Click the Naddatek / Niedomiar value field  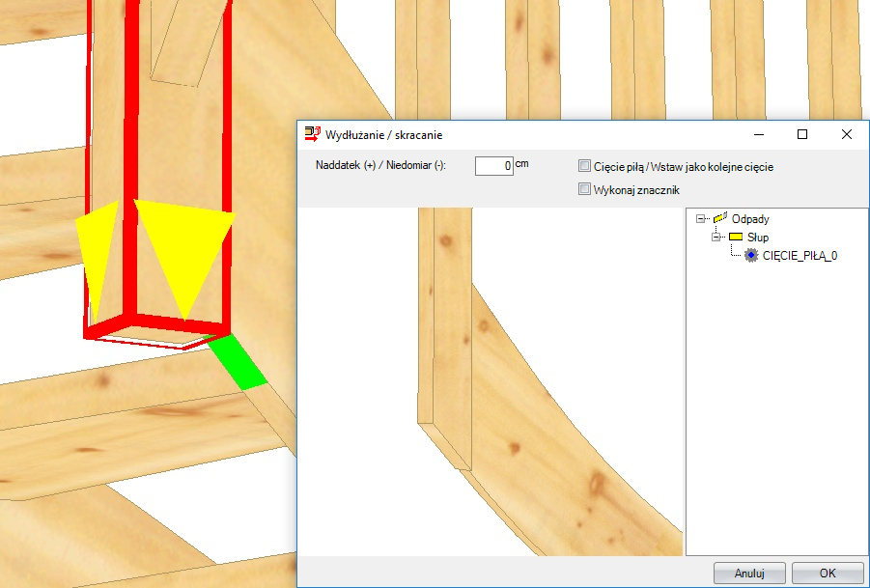pyautogui.click(x=493, y=166)
